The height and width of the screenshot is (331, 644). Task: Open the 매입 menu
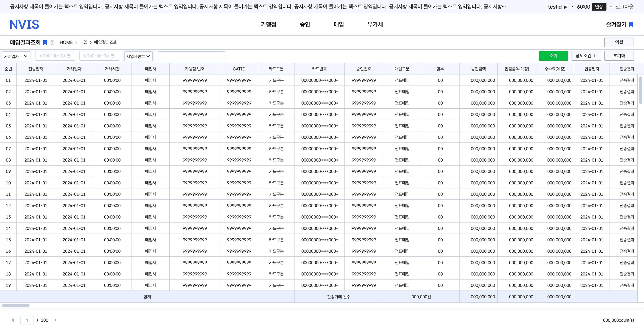339,25
